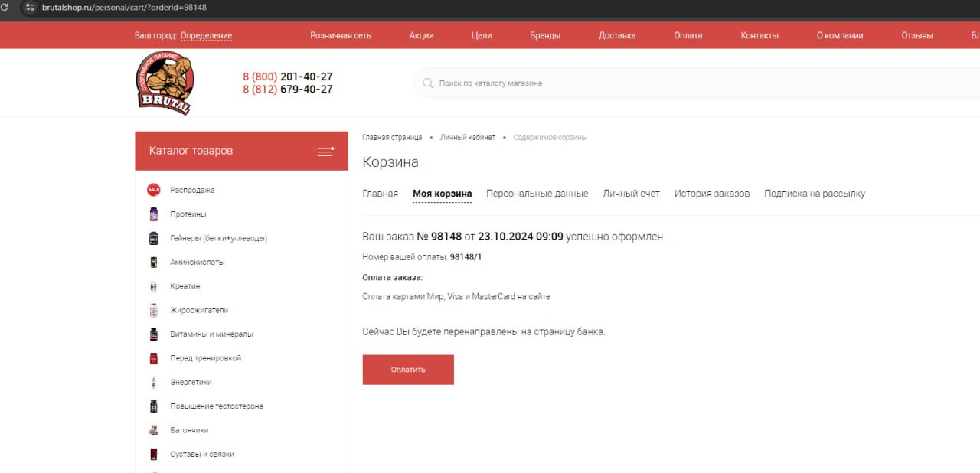Open the Распродажа category link
Image resolution: width=980 pixels, height=473 pixels.
192,190
